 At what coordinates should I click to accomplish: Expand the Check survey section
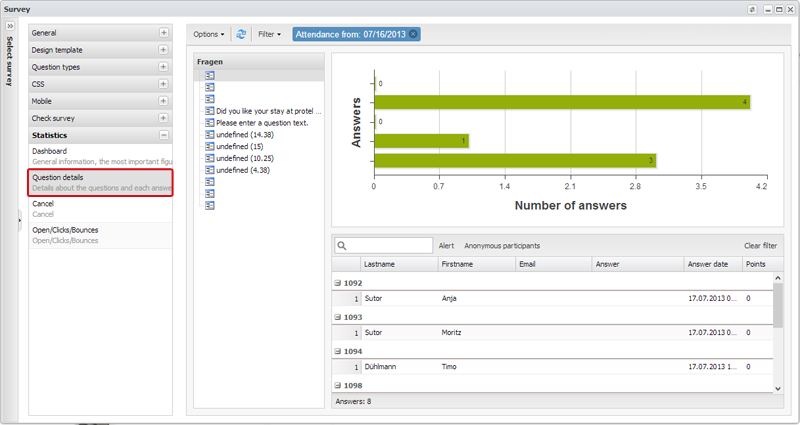163,118
